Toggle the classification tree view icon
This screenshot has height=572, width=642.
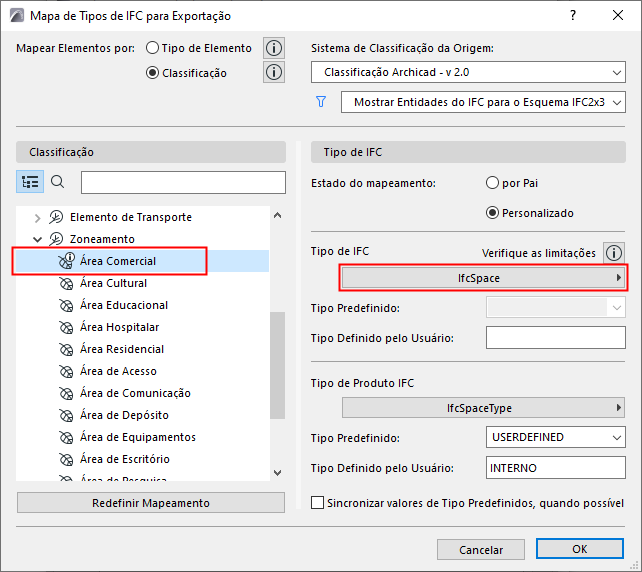pos(30,182)
